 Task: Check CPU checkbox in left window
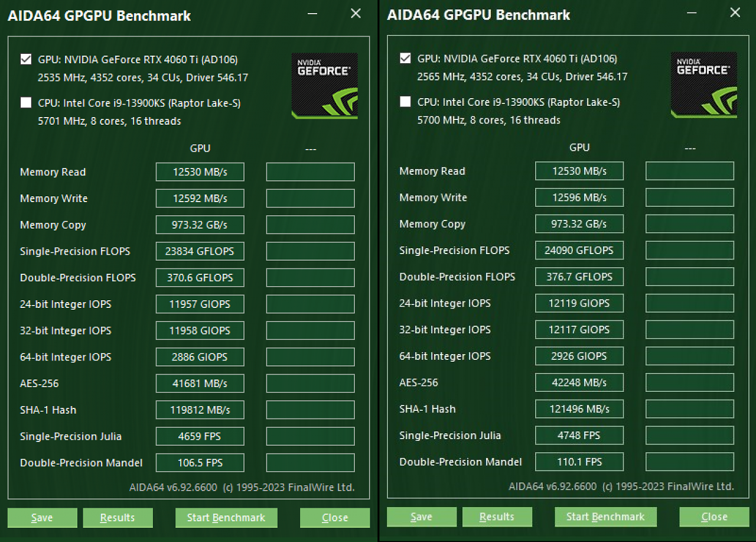pos(25,103)
